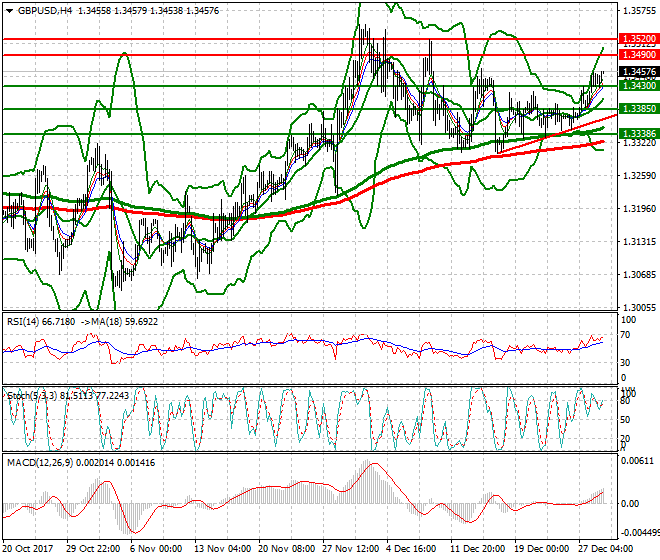The image size is (660, 560).
Task: Select the RSI scale level 30
Action: (x=625, y=363)
